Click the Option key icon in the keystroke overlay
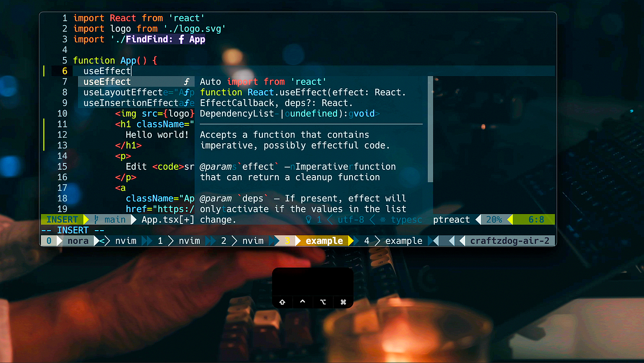 coord(322,302)
